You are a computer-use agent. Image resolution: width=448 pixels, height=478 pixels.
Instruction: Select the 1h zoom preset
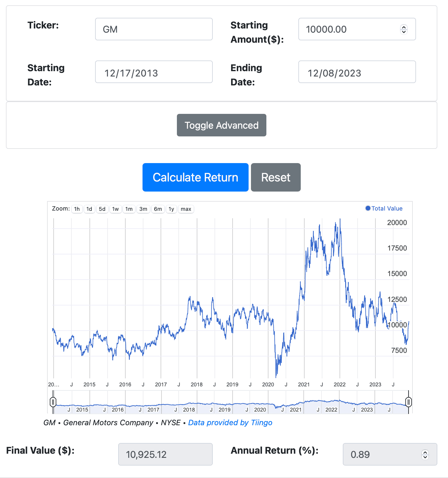[77, 209]
